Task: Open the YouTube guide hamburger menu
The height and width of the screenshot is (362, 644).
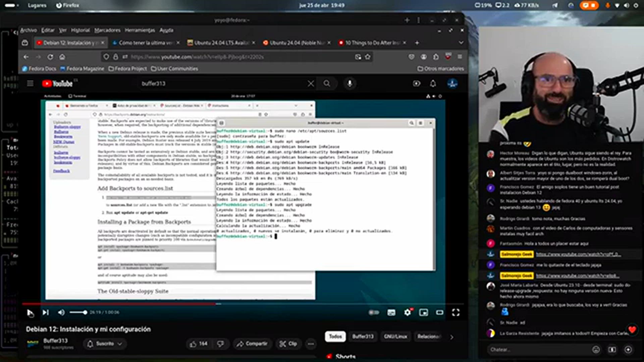Action: click(30, 83)
